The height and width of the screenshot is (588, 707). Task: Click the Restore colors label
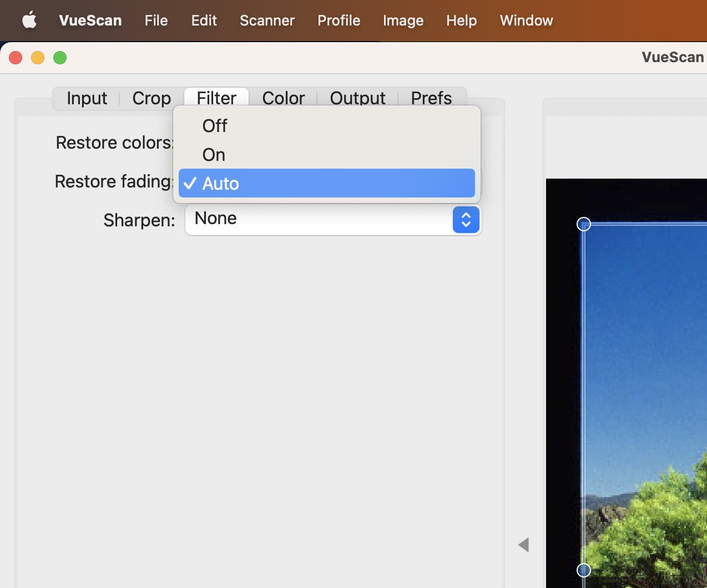[114, 143]
